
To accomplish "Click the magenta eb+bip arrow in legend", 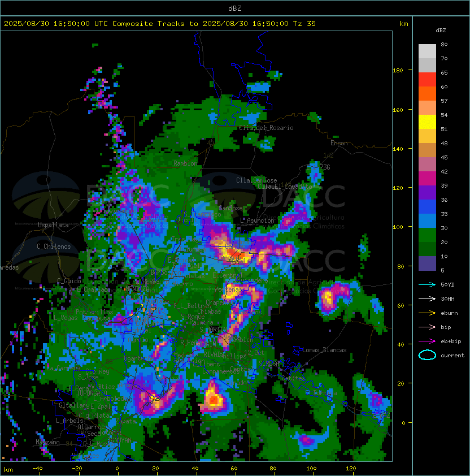I will 427,341.
